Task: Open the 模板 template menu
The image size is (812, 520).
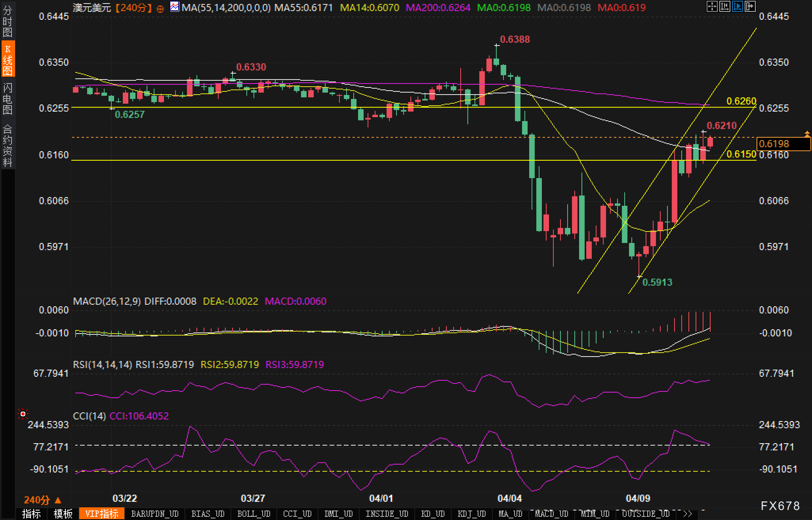Action: click(x=63, y=514)
